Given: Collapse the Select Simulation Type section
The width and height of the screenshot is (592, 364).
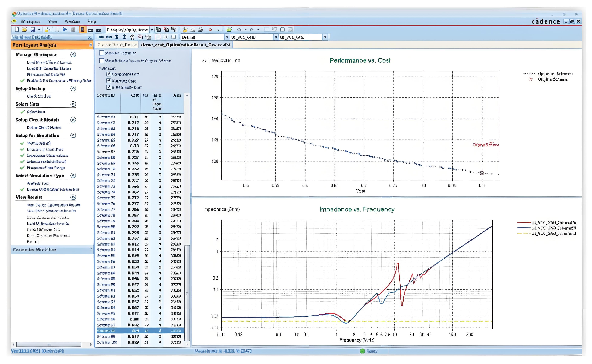Looking at the screenshot, I should (x=73, y=176).
